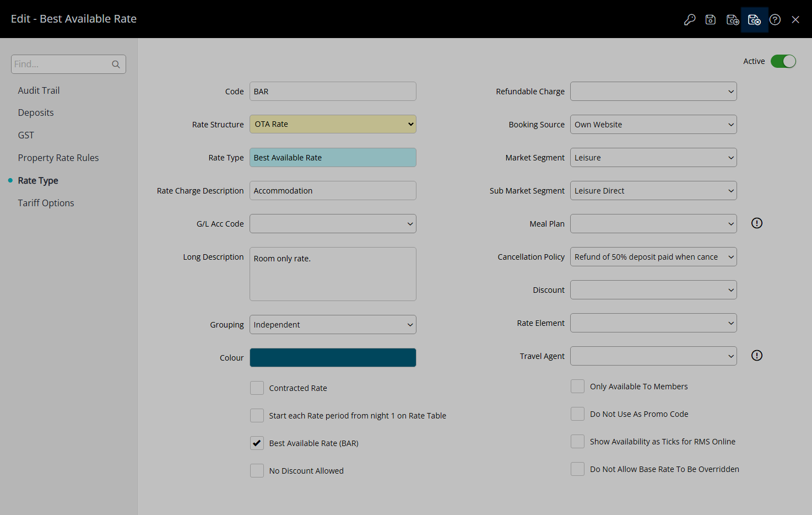This screenshot has height=515, width=812.
Task: Enable Start each Rate period from night 1
Action: (257, 416)
